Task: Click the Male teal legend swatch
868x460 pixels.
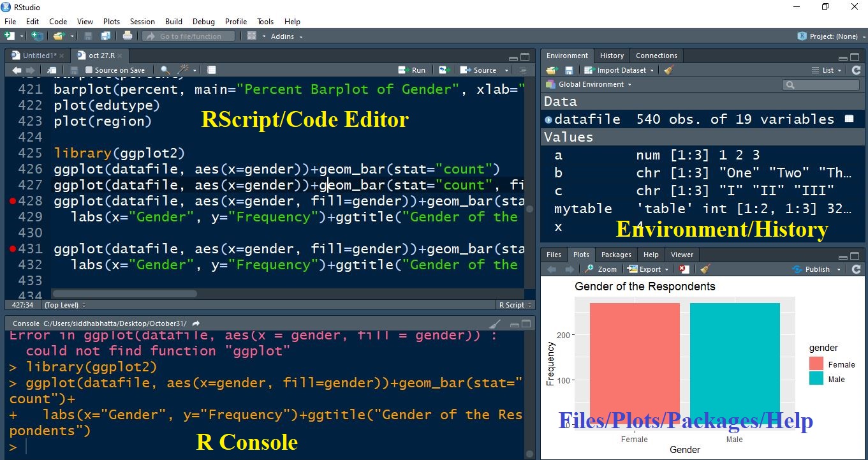Action: [816, 378]
